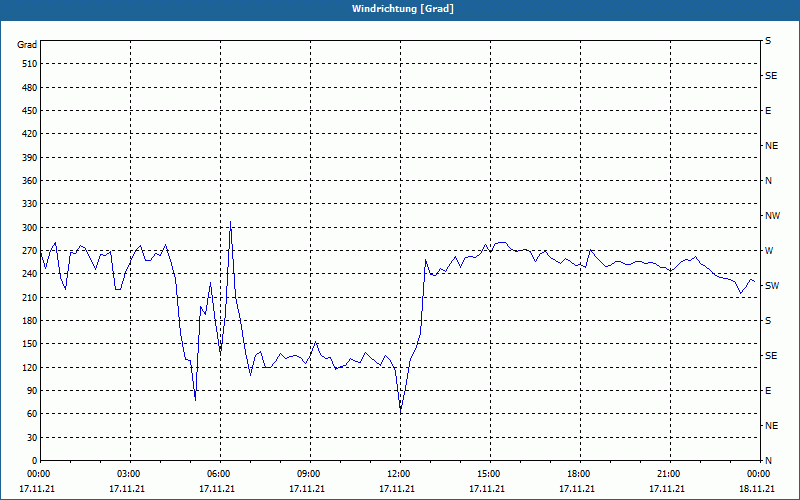The image size is (800, 500).
Task: Click the 'N' compass label level with 0
Action: 768,461
